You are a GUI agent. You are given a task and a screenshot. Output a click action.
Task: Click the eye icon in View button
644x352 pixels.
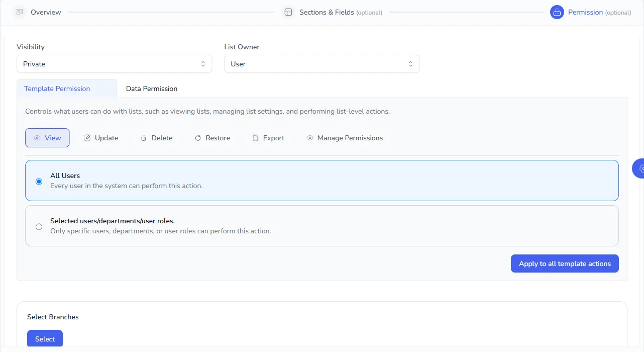click(37, 138)
